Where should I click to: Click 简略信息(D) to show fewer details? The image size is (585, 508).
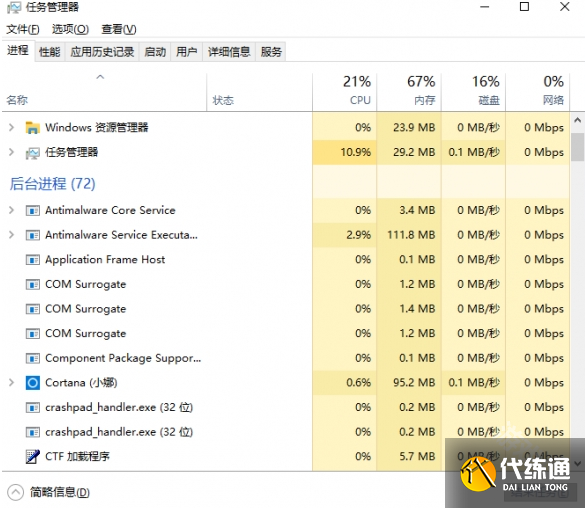(60, 493)
